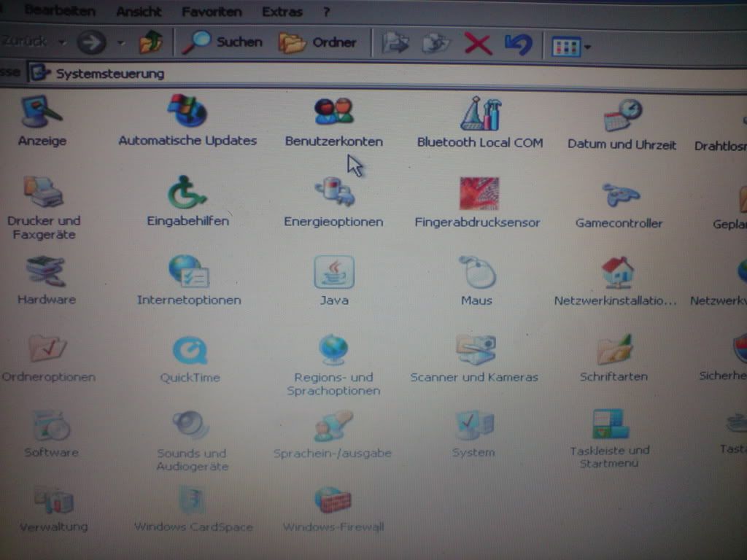
Task: Click the Suchen search button
Action: click(222, 42)
